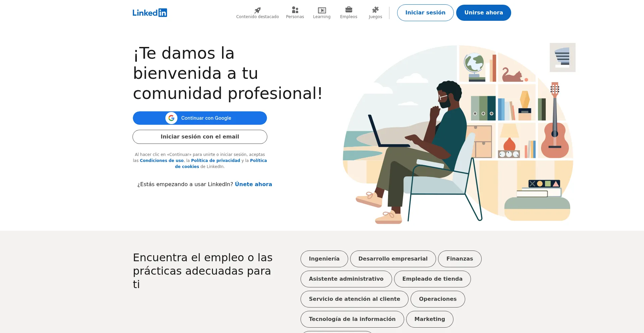Open the Contenido destacado nav label
The height and width of the screenshot is (333, 644).
tap(257, 17)
